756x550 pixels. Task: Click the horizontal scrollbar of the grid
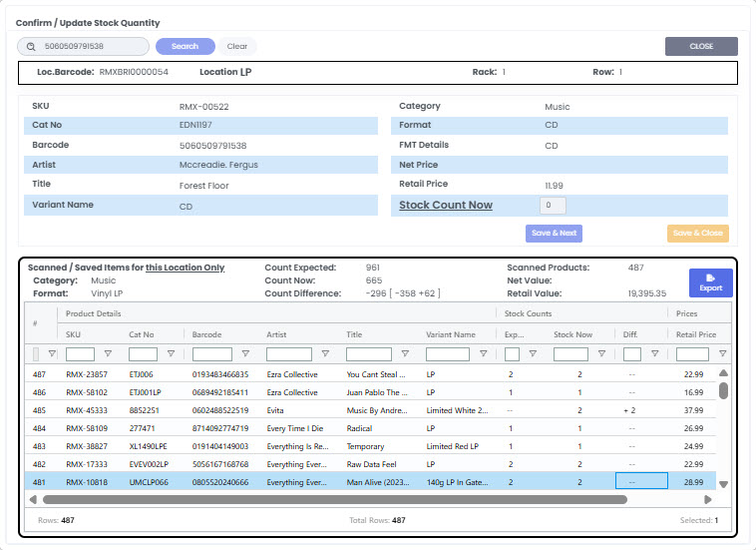tap(334, 500)
